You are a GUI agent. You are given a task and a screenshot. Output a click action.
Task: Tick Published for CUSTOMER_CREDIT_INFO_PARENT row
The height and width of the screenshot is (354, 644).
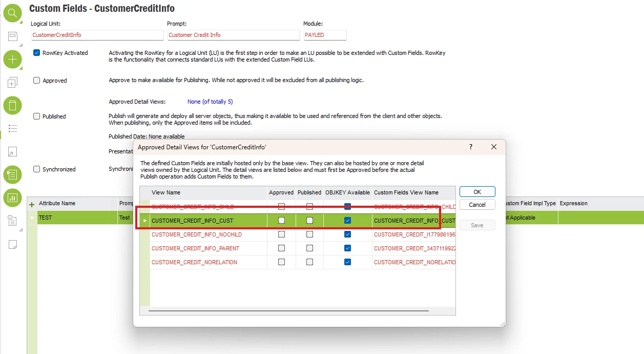(309, 248)
